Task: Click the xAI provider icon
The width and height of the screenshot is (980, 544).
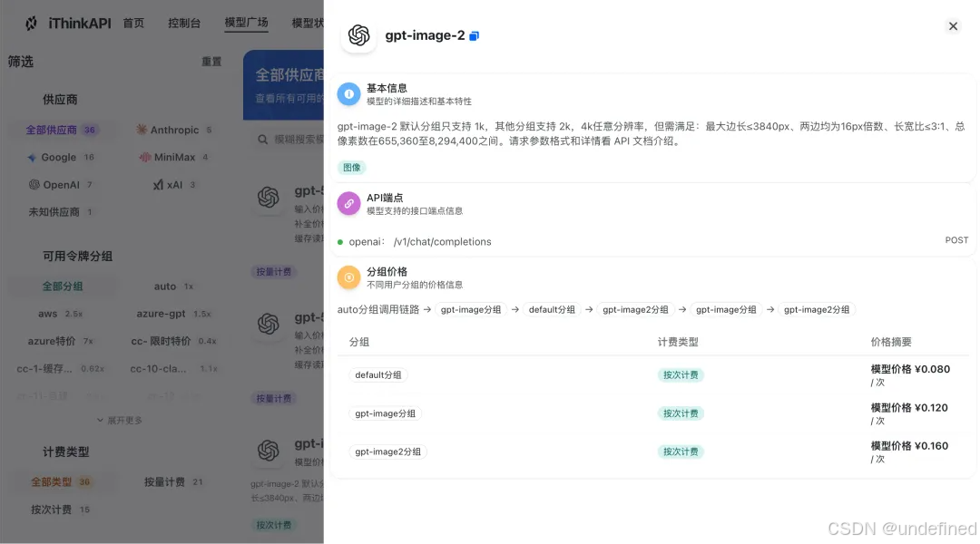Action: (x=158, y=185)
